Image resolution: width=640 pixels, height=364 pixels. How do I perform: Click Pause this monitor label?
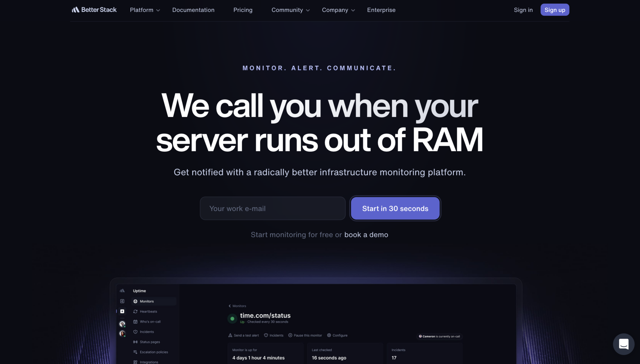(308, 335)
